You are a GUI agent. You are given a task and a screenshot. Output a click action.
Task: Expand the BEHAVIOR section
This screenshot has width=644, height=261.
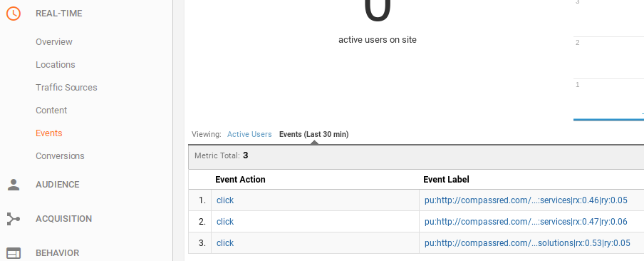(x=58, y=252)
